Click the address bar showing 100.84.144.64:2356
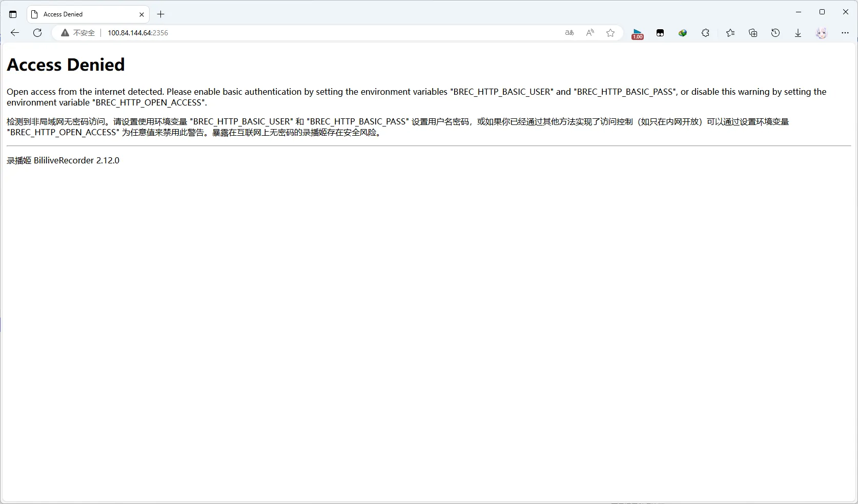 click(x=308, y=33)
